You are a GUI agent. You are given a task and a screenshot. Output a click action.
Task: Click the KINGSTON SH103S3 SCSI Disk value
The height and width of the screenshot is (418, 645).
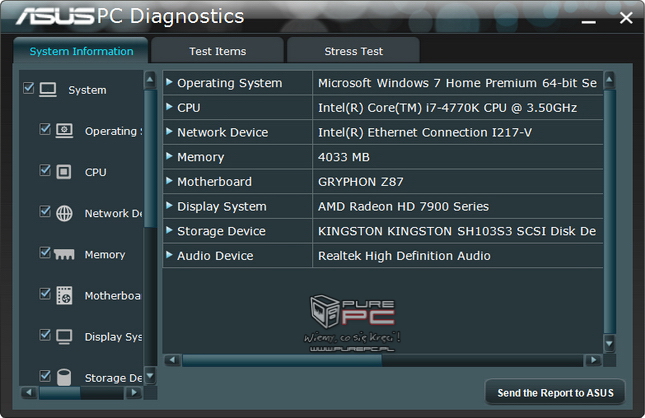457,231
